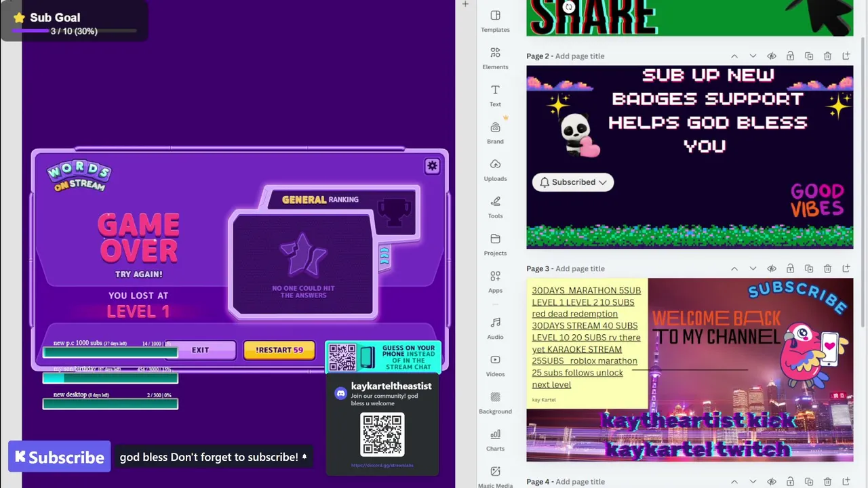The width and height of the screenshot is (868, 488).
Task: Open the Charts panel
Action: [x=495, y=440]
